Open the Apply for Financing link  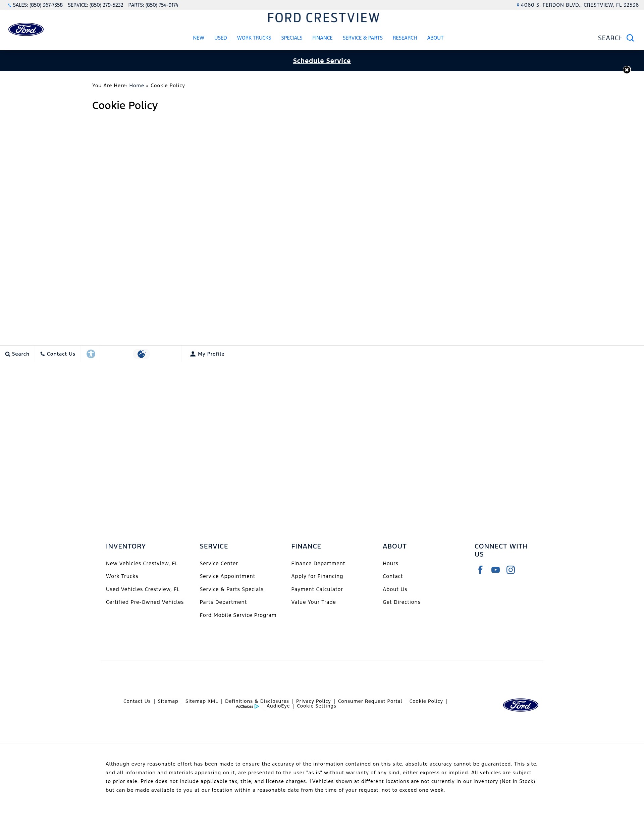coord(317,576)
